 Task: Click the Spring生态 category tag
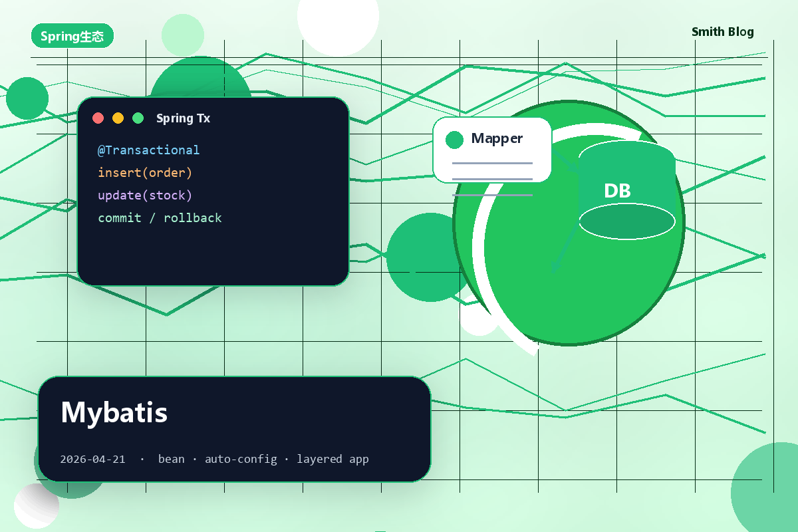pos(72,36)
